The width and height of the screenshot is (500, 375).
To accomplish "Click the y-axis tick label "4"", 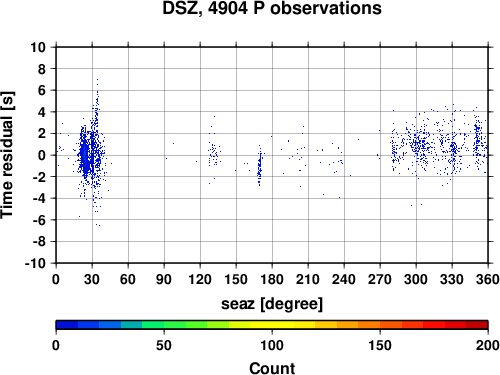I will click(42, 112).
